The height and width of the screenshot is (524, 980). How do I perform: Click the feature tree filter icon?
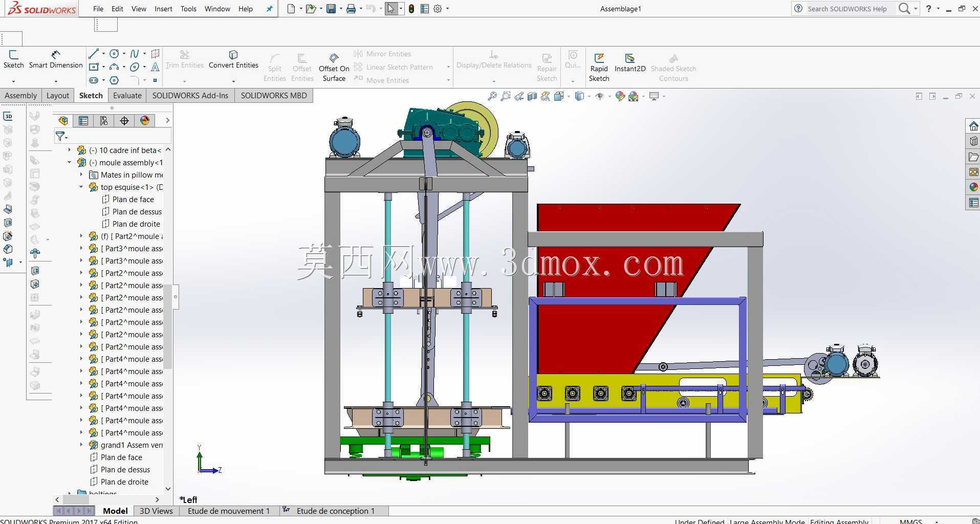60,136
